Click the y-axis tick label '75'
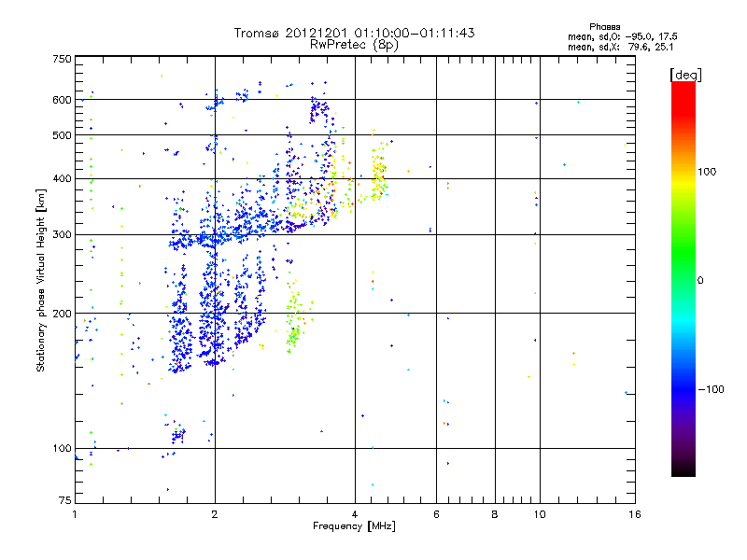 [65, 500]
